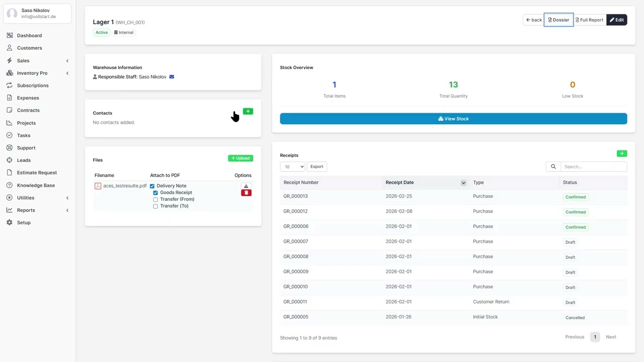Click the Projects chart icon
This screenshot has width=644, height=362.
point(10,123)
